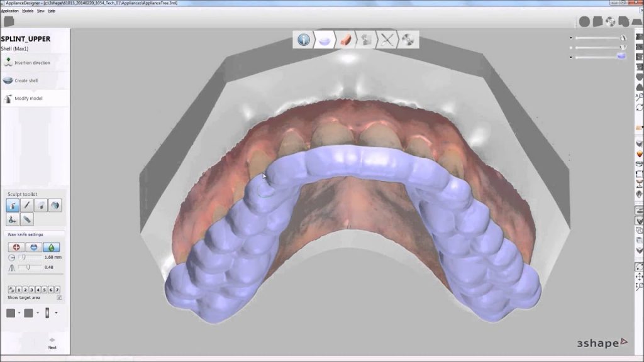
Task: Select preset number 1 button
Action: click(18, 290)
